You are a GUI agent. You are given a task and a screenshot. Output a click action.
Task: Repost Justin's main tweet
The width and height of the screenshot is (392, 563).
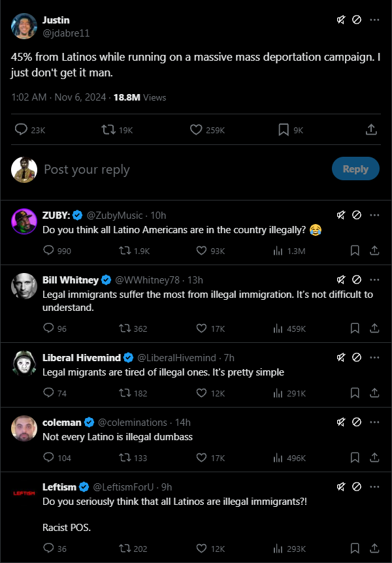tap(109, 130)
